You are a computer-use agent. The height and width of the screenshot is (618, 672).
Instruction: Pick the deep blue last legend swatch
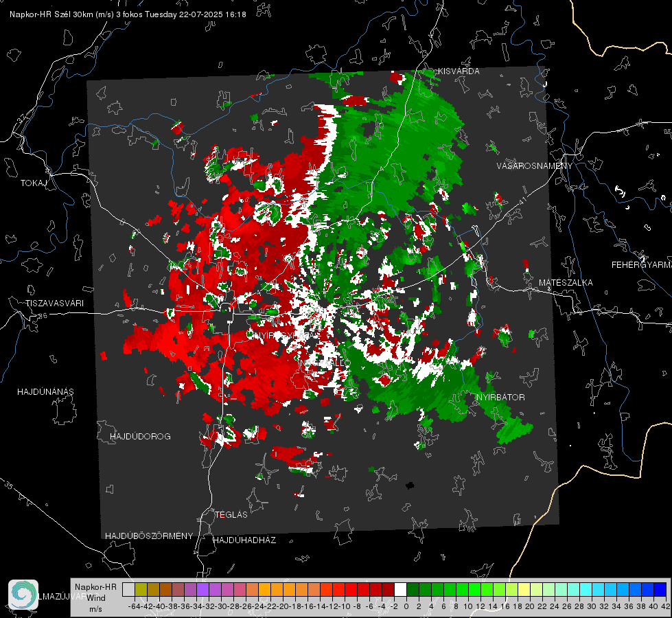pyautogui.click(x=660, y=589)
